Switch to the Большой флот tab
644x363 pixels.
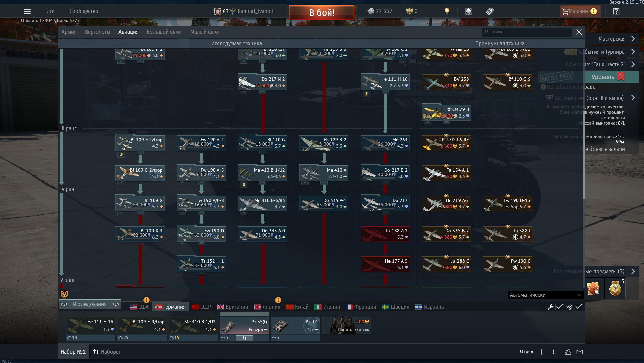tap(164, 32)
